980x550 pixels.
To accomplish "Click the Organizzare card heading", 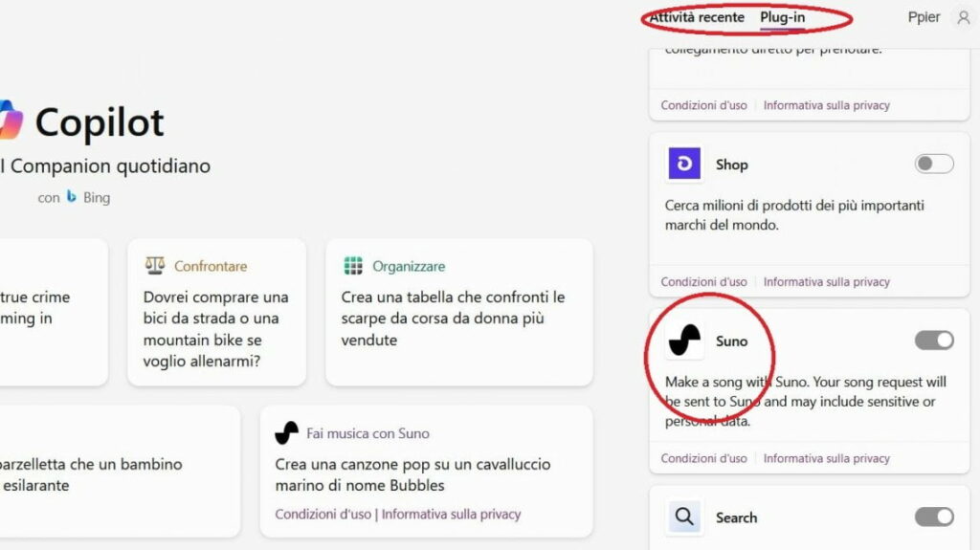I will pos(409,266).
